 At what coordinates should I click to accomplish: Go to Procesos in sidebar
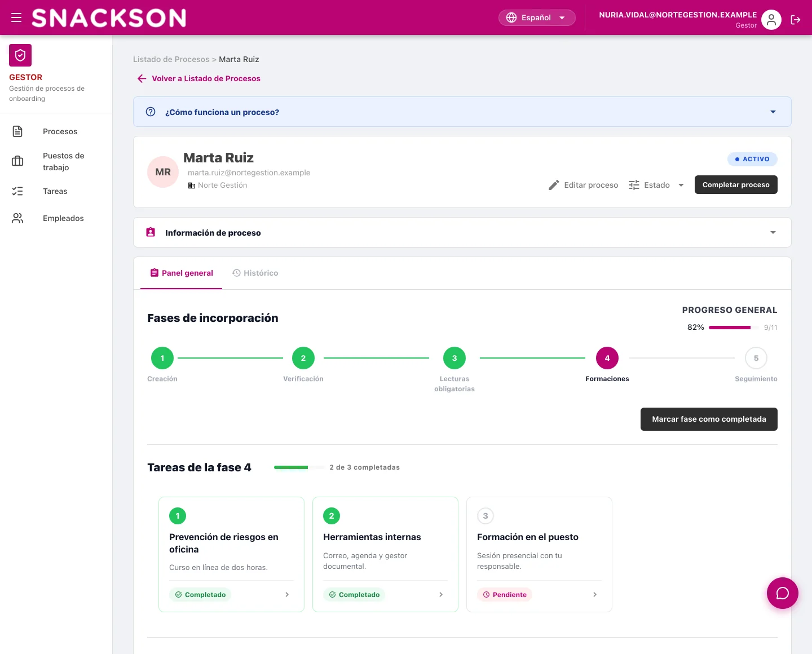click(56, 131)
